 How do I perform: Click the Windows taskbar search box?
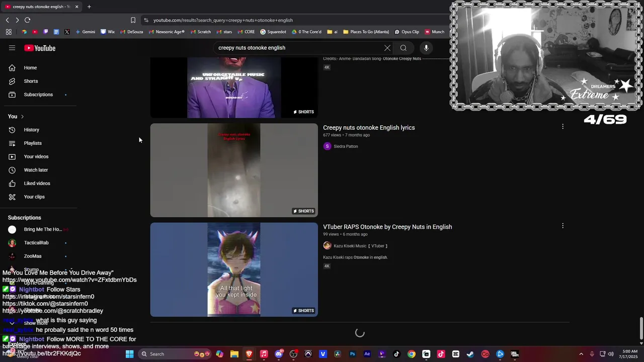[174, 354]
